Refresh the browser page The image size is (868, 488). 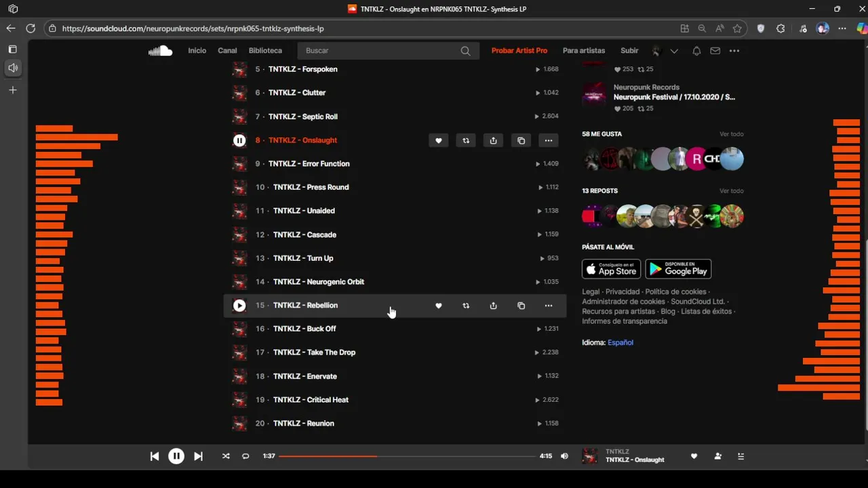(x=31, y=28)
